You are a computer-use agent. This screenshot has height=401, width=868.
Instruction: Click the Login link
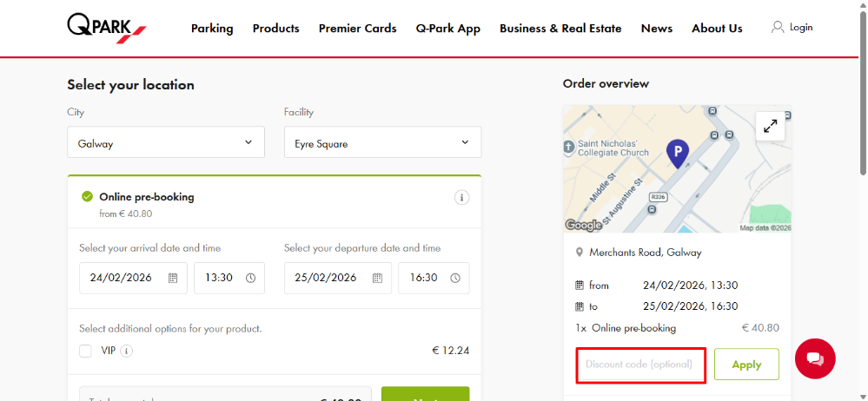pos(801,27)
